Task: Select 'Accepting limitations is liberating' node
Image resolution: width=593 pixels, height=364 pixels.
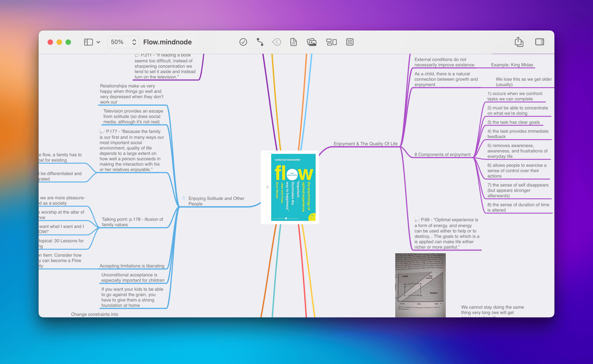Action: coord(132,266)
